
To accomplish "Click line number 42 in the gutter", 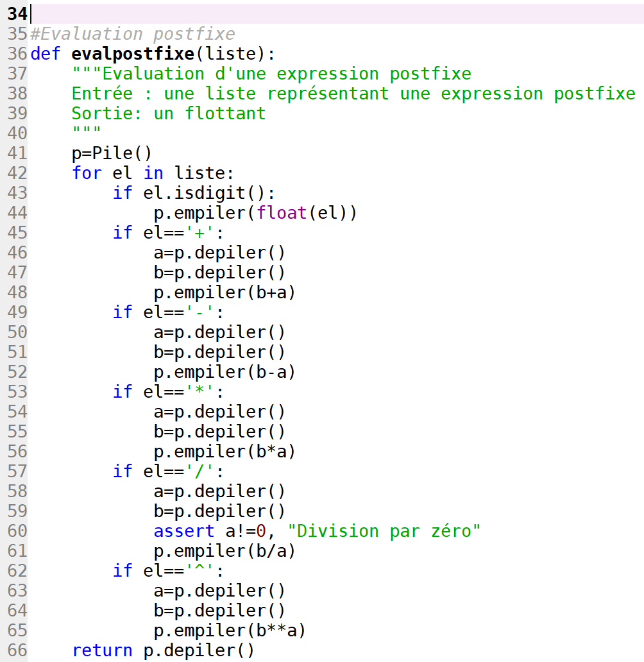I will coord(17,173).
